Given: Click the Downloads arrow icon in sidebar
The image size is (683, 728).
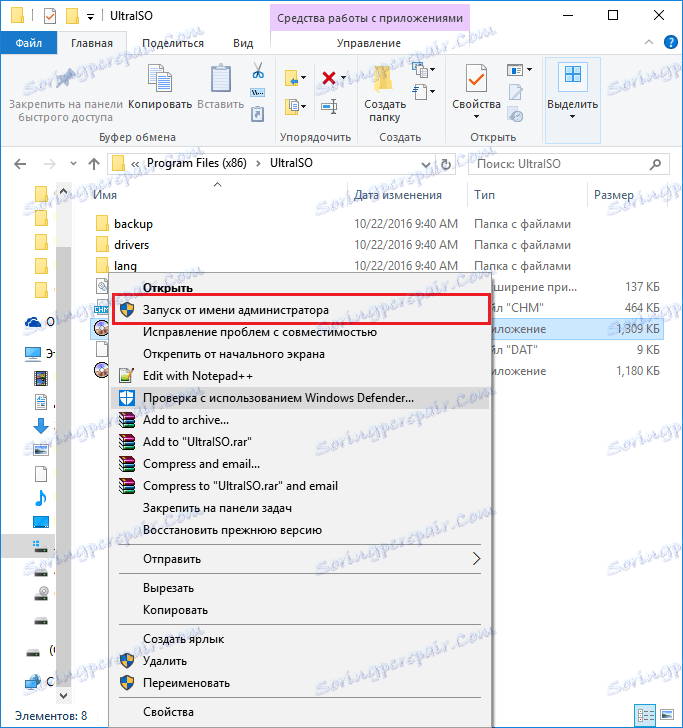Looking at the screenshot, I should 40,426.
